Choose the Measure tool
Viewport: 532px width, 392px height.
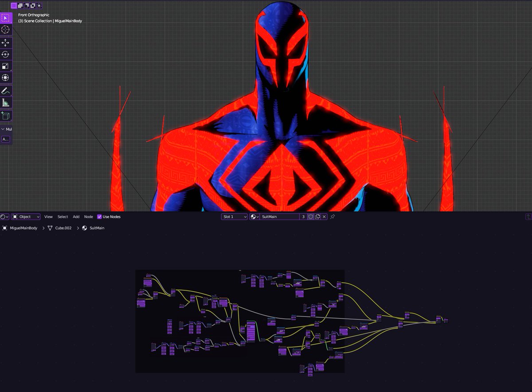point(6,103)
